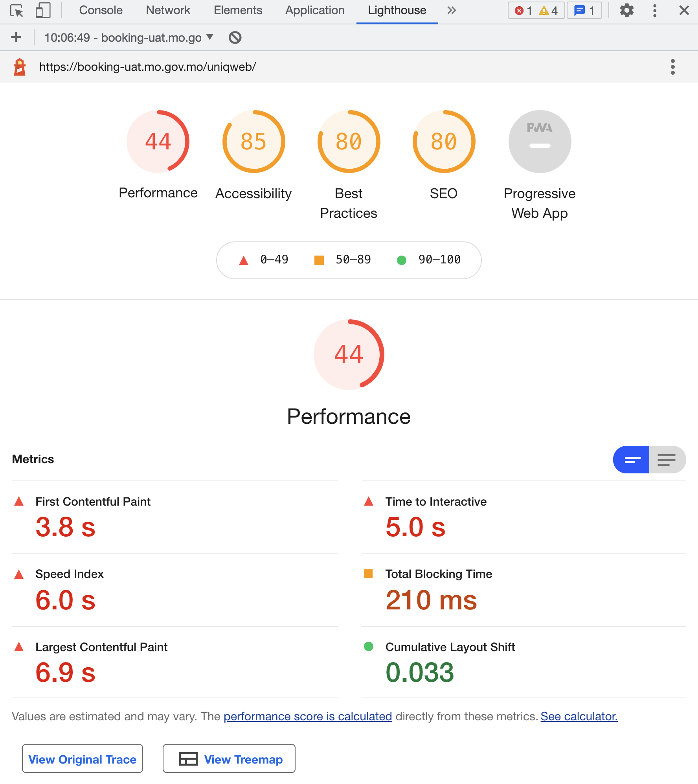Open the performance score is calculated link
The width and height of the screenshot is (698, 784).
pyautogui.click(x=308, y=716)
